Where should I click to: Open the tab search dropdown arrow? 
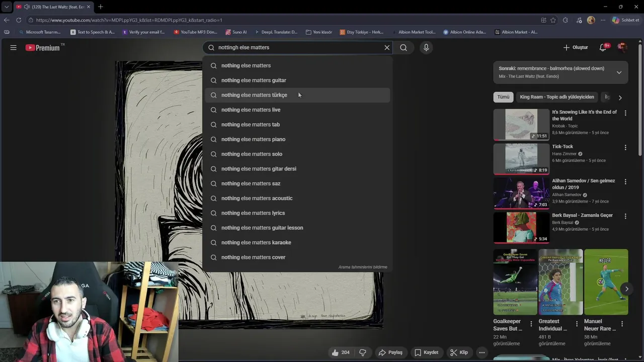pos(7,7)
